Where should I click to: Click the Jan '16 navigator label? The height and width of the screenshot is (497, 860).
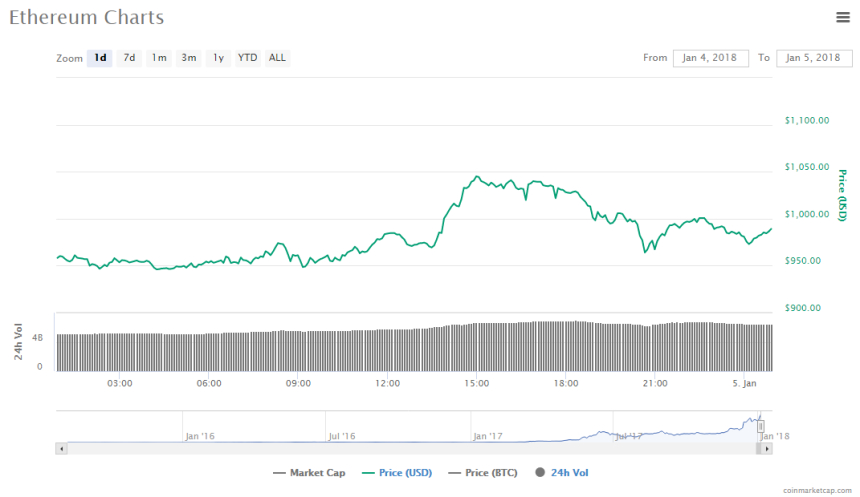click(x=200, y=436)
